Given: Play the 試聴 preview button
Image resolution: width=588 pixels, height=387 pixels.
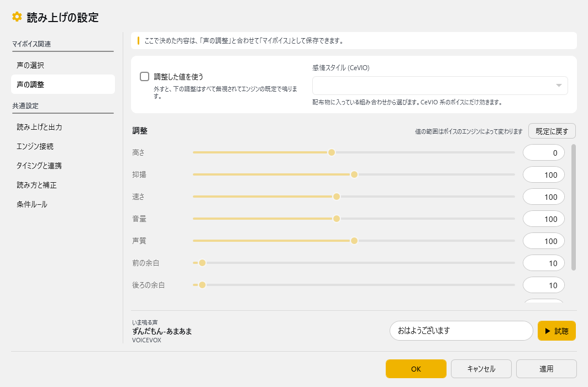Looking at the screenshot, I should coord(556,331).
